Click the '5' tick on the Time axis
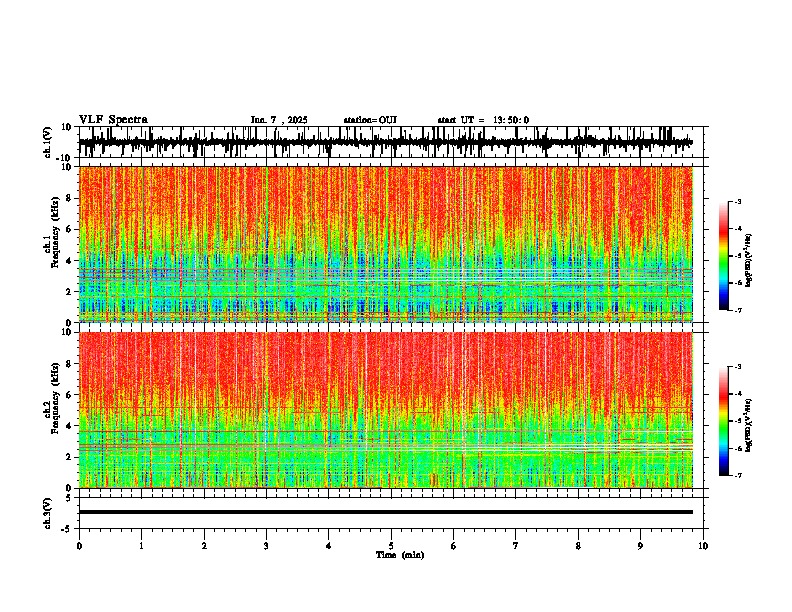792x612 pixels. pos(391,546)
